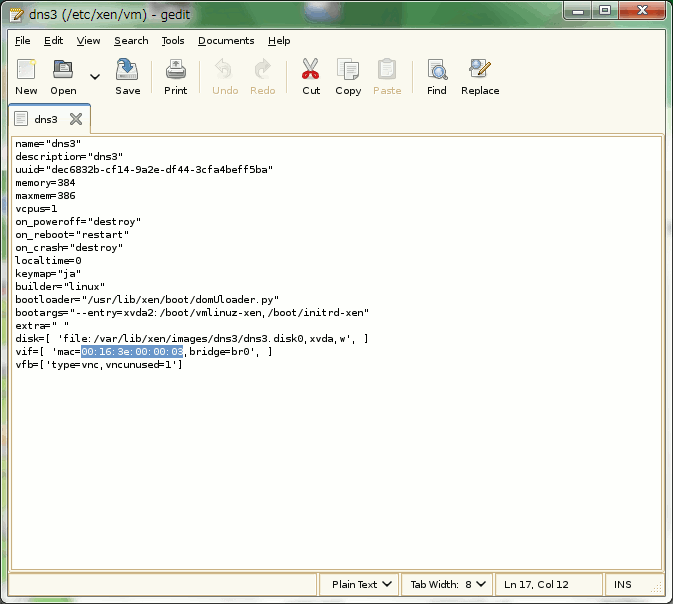673x604 pixels.
Task: Click the extra=" " line
Action: pos(42,325)
